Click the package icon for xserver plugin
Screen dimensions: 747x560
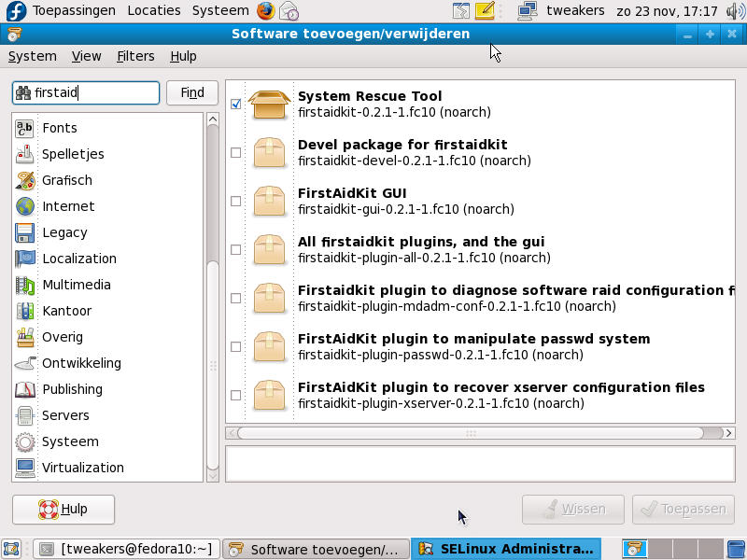pyautogui.click(x=269, y=395)
